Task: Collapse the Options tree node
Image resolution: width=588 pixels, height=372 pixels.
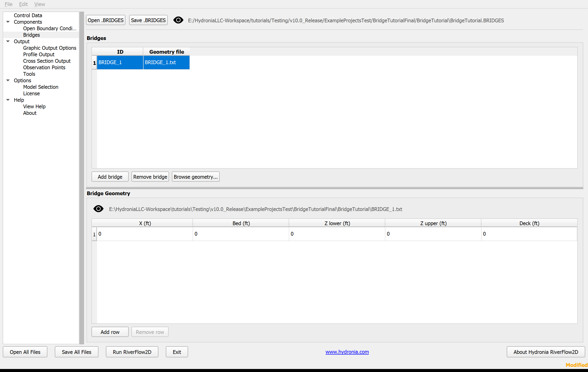Action: click(8, 81)
